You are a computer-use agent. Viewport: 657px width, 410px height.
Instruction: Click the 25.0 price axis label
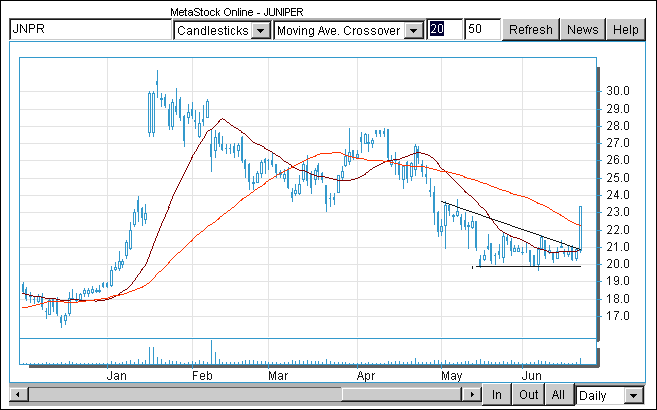[x=618, y=178]
